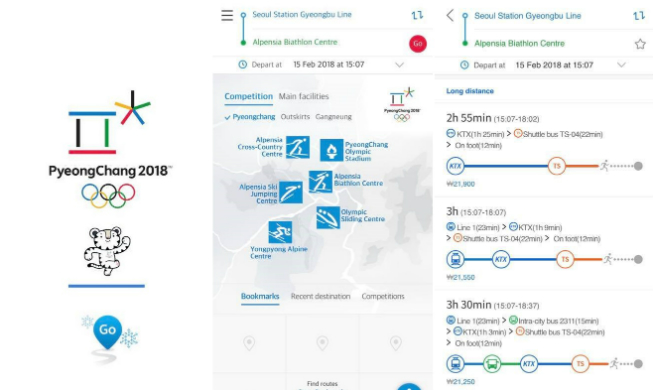Tap Yongpyong Alpine Centre skier icon
653x390 pixels.
280,232
